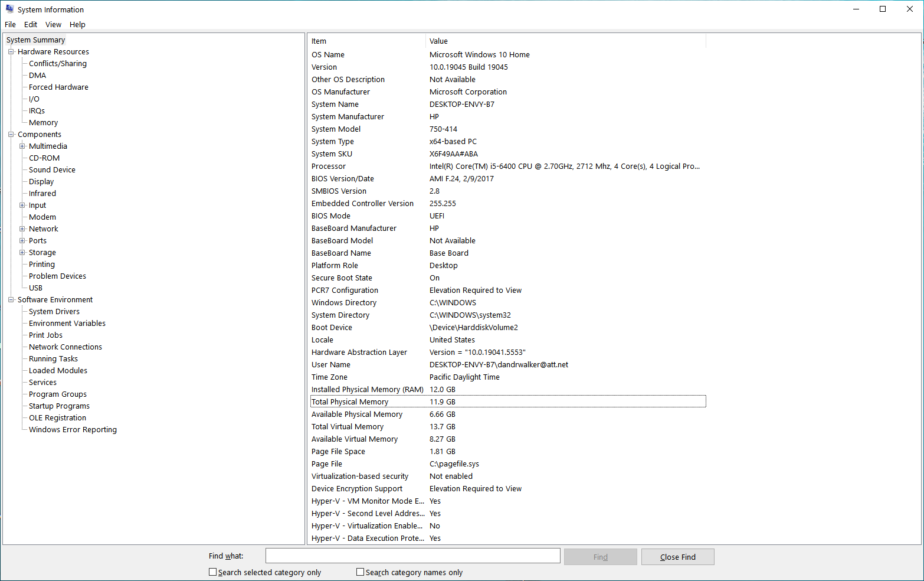
Task: Focus the Find what text field
Action: pos(412,556)
